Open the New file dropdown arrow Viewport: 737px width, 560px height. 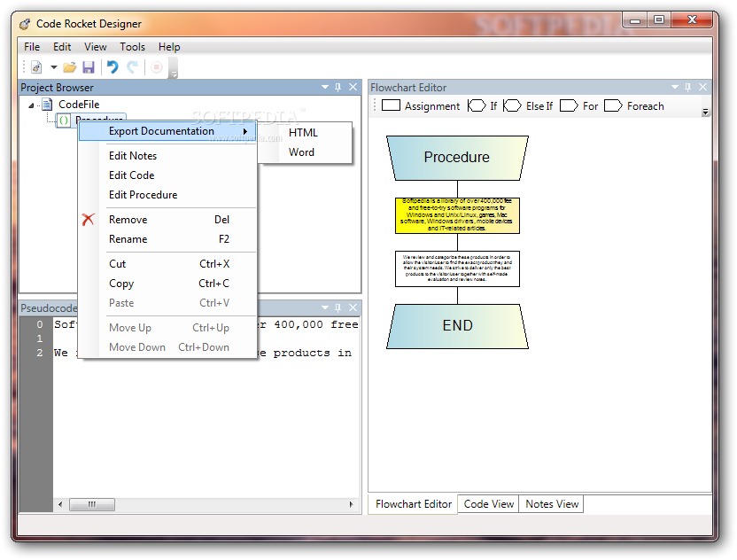click(x=53, y=67)
